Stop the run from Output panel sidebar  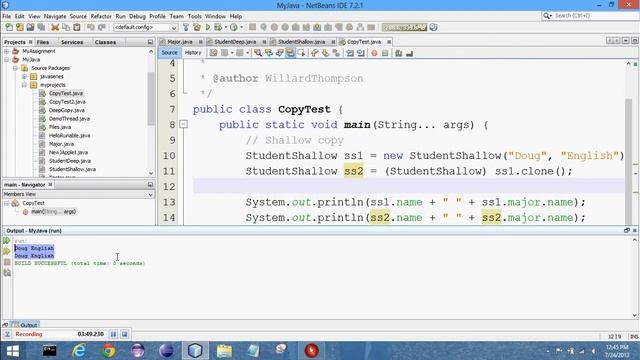[7, 262]
